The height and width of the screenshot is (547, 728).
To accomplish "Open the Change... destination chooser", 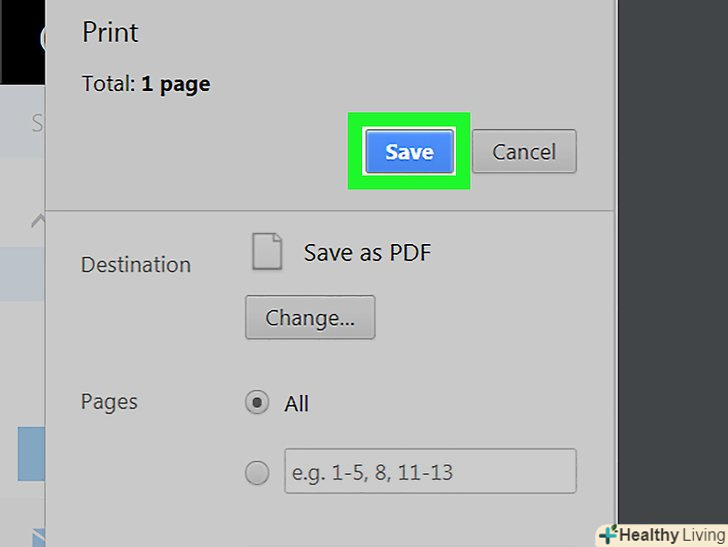I will point(310,318).
